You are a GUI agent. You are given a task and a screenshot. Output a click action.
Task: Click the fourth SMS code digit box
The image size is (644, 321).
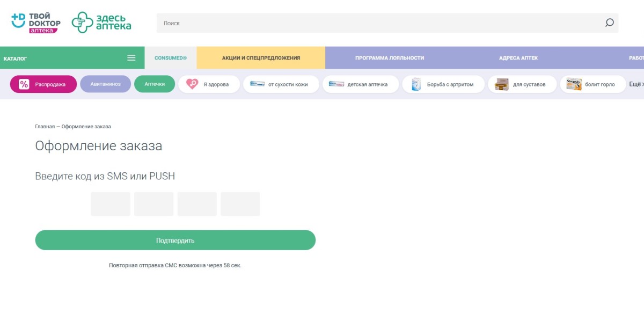click(x=240, y=204)
